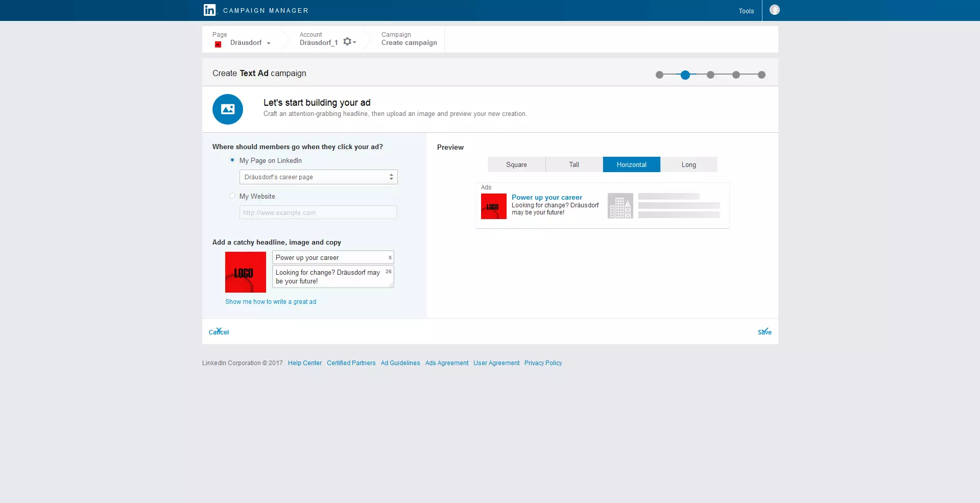
Task: Click the red LOGO ad image thumbnail
Action: tap(246, 272)
